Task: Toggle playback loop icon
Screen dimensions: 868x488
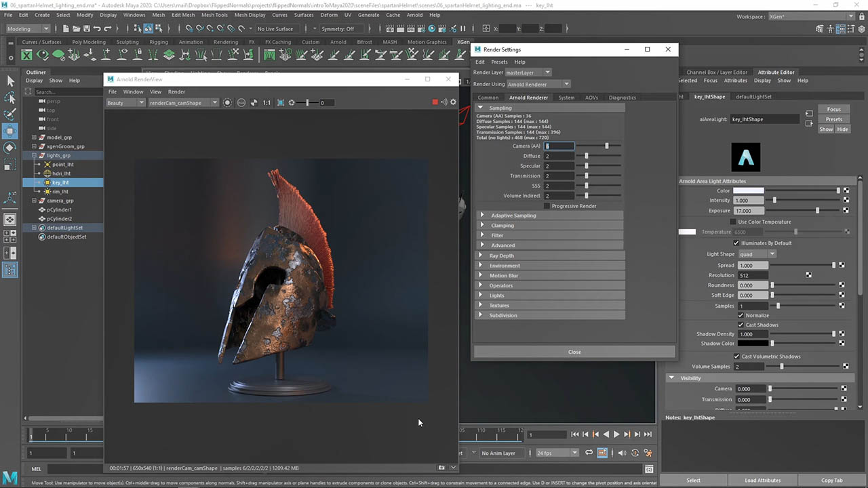Action: (x=589, y=453)
